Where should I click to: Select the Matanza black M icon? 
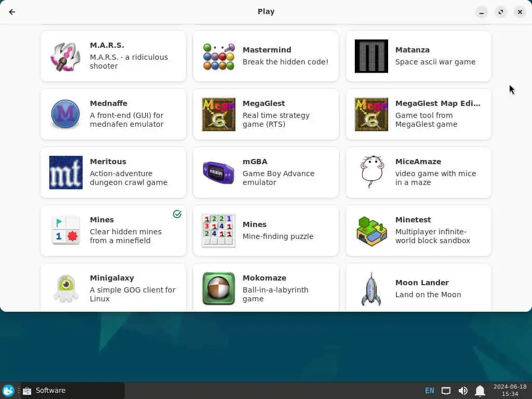click(x=371, y=56)
